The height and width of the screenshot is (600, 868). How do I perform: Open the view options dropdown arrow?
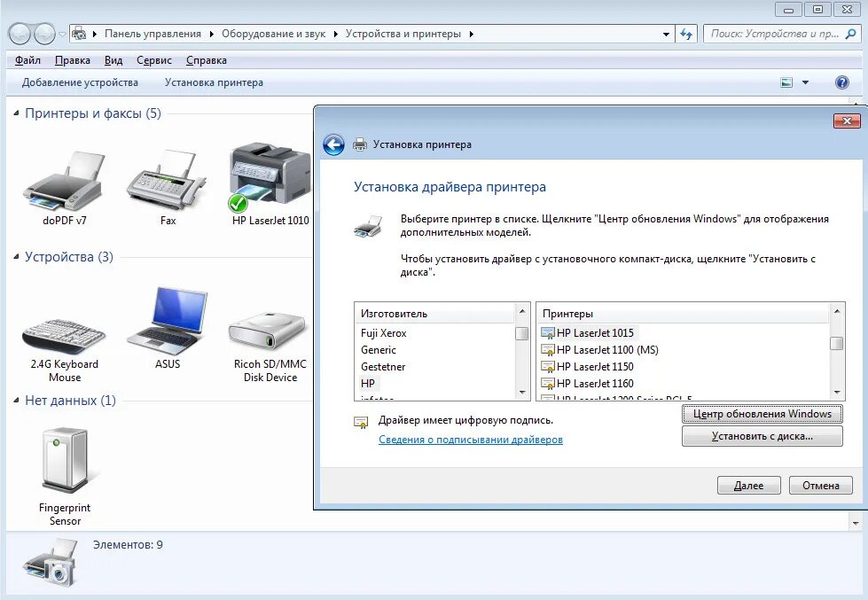pos(805,82)
